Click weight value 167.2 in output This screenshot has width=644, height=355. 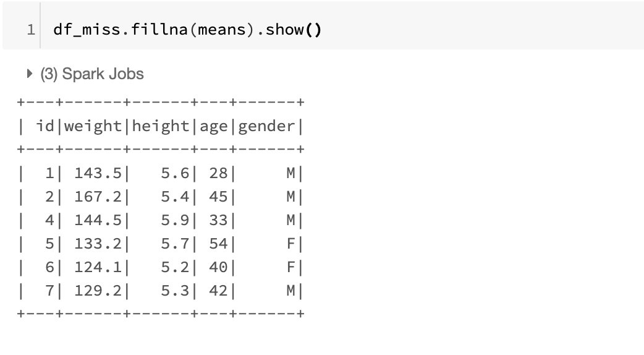click(98, 197)
